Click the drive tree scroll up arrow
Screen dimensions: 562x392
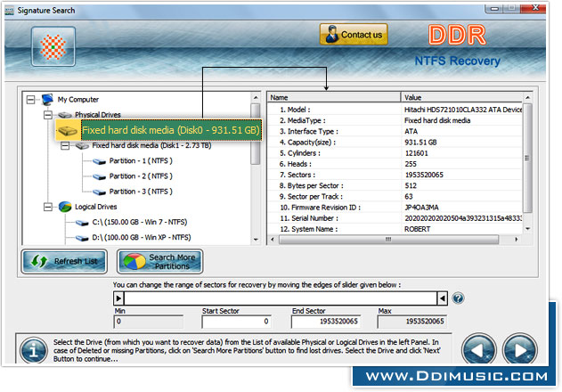click(x=256, y=97)
